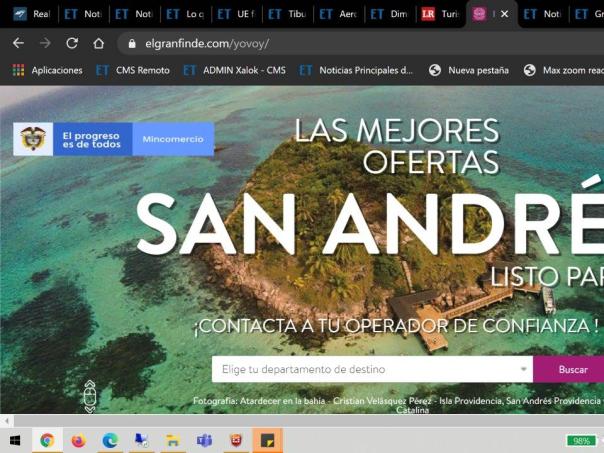Reload the current page
This screenshot has width=604, height=453.
72,44
